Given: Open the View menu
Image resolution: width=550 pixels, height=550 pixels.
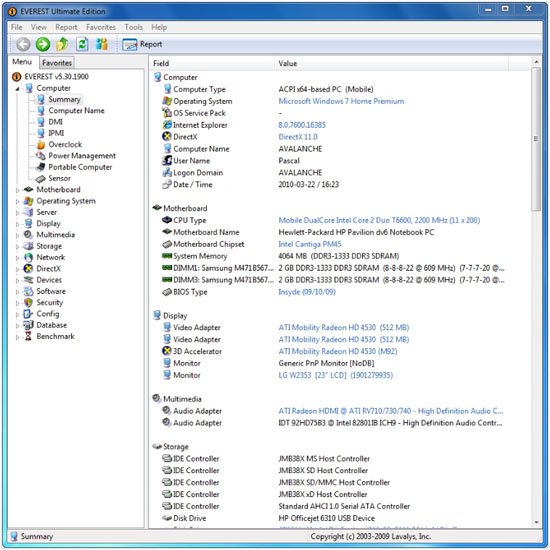Looking at the screenshot, I should [x=39, y=27].
